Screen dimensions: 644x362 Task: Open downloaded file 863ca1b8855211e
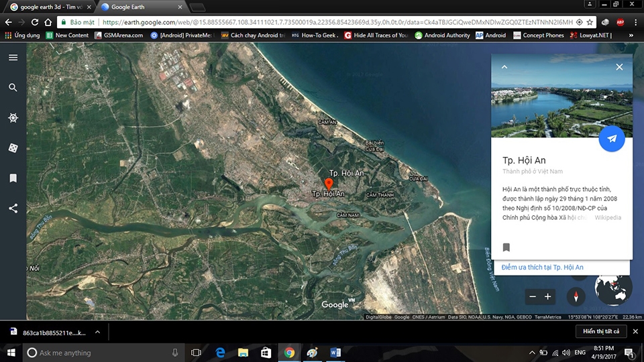point(48,332)
